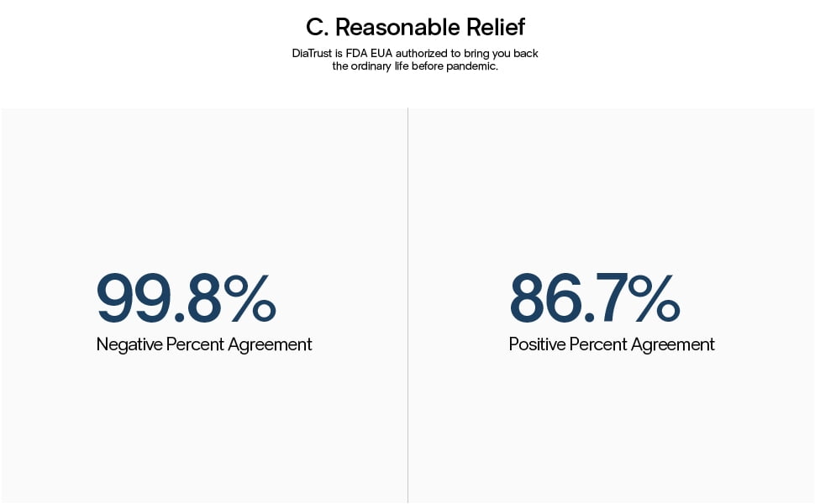This screenshot has width=815, height=504.
Task: Click the "Negative Percent Agreement" label
Action: 204,344
